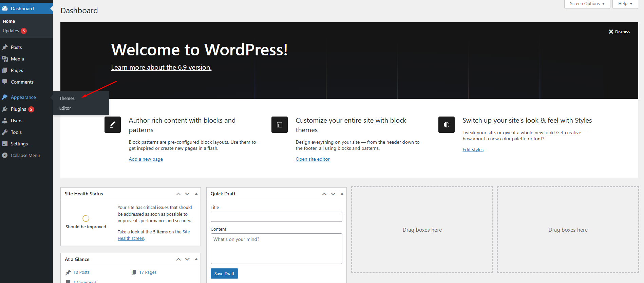Click the Posts pushpin icon
This screenshot has width=644, height=283.
(5, 47)
